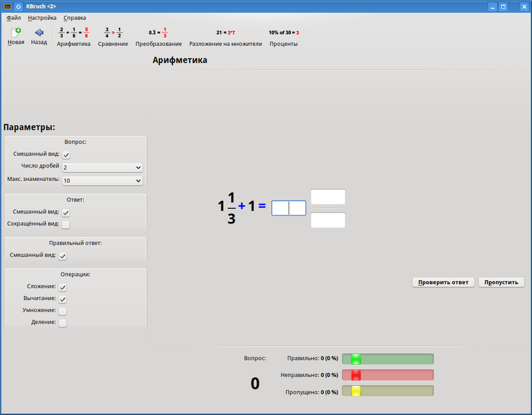
Task: Disable the Сложение operation checkbox
Action: coord(63,287)
